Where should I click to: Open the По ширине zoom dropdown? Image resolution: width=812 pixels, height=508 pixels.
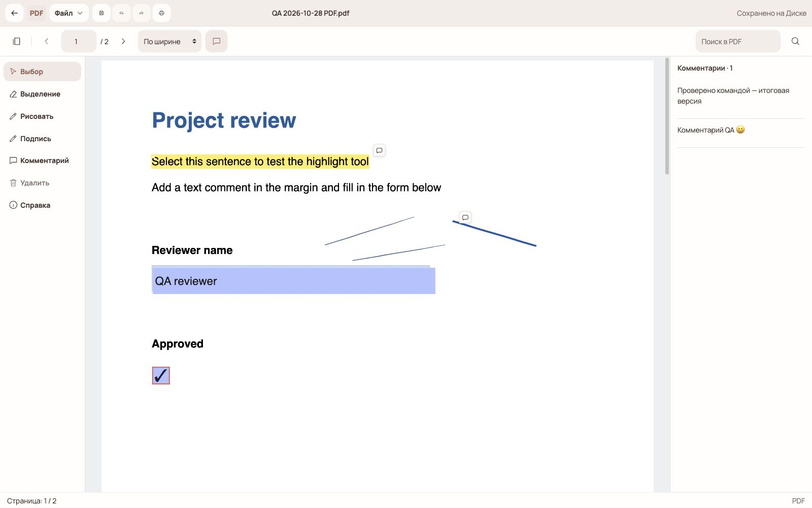pyautogui.click(x=170, y=41)
